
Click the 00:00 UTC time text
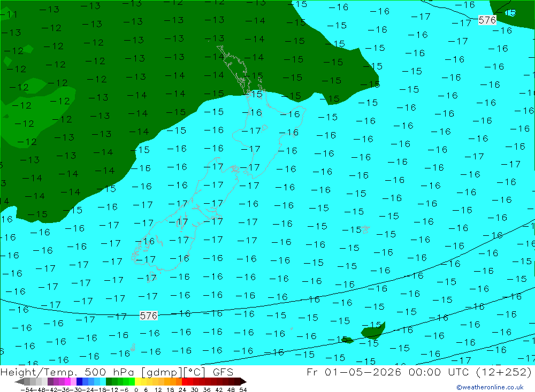click(x=440, y=372)
